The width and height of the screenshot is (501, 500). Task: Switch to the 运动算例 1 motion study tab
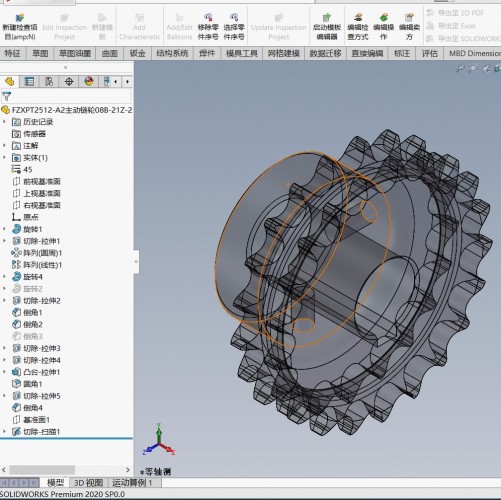point(132,483)
